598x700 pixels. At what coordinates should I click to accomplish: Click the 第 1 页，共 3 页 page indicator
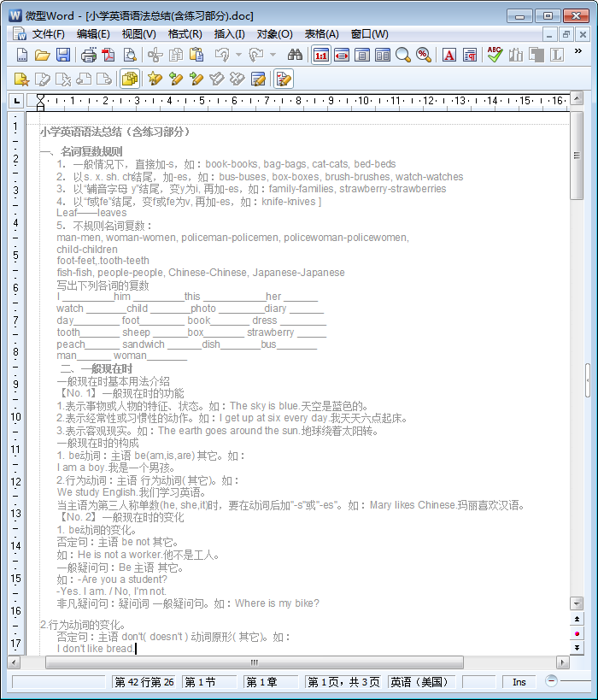(343, 682)
